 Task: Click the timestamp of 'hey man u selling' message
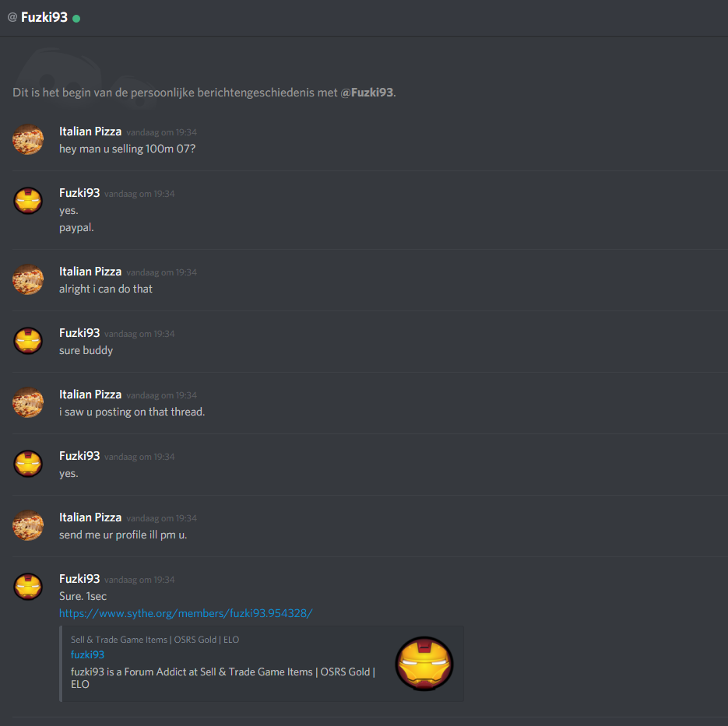(x=162, y=133)
